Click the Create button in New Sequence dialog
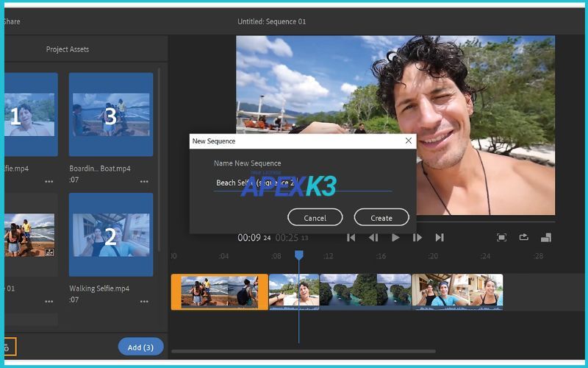Image resolution: width=588 pixels, height=368 pixels. point(381,217)
